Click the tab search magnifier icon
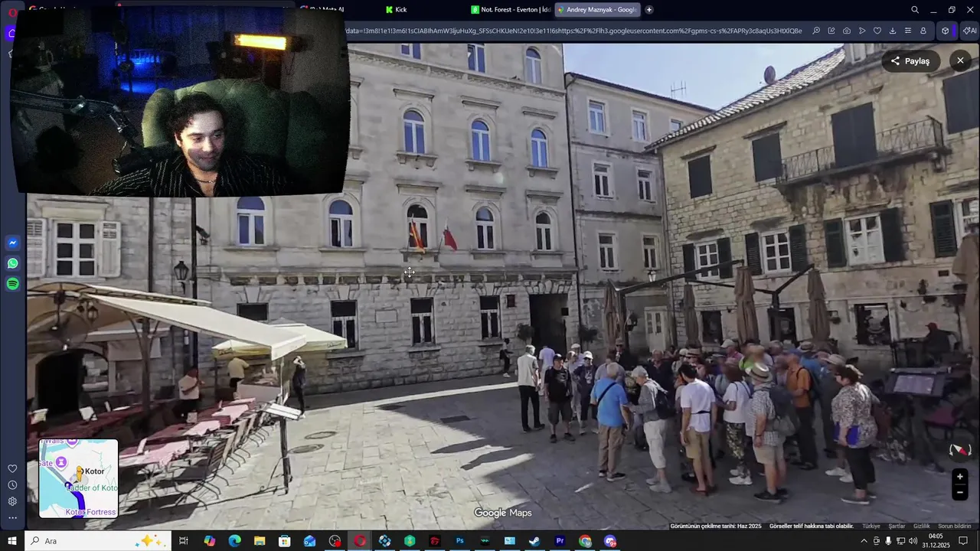This screenshot has width=980, height=551. point(915,10)
